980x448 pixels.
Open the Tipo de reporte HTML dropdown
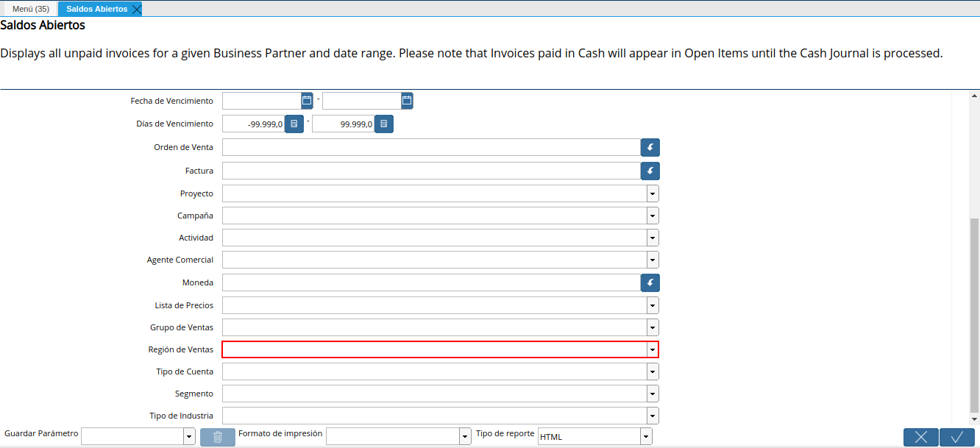[x=646, y=436]
